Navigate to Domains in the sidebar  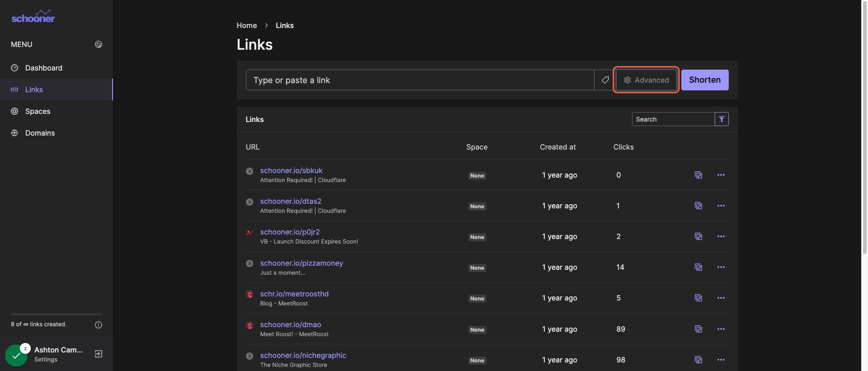[x=56, y=133]
